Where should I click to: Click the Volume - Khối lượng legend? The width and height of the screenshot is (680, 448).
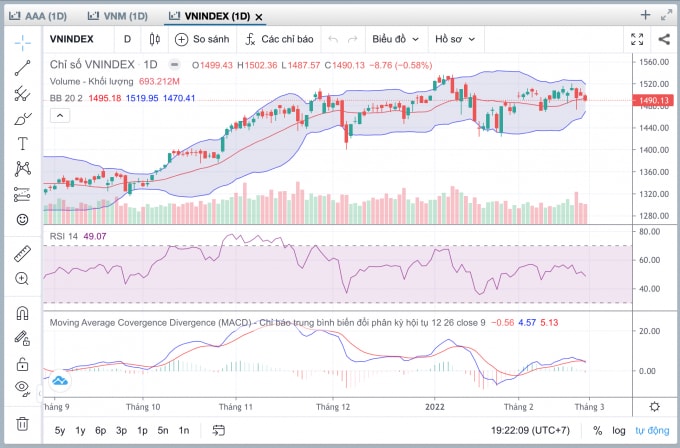(92, 82)
